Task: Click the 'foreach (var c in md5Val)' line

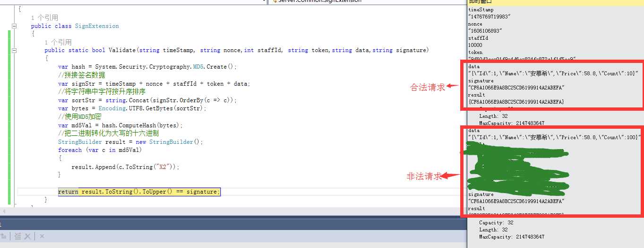Action: click(100, 150)
